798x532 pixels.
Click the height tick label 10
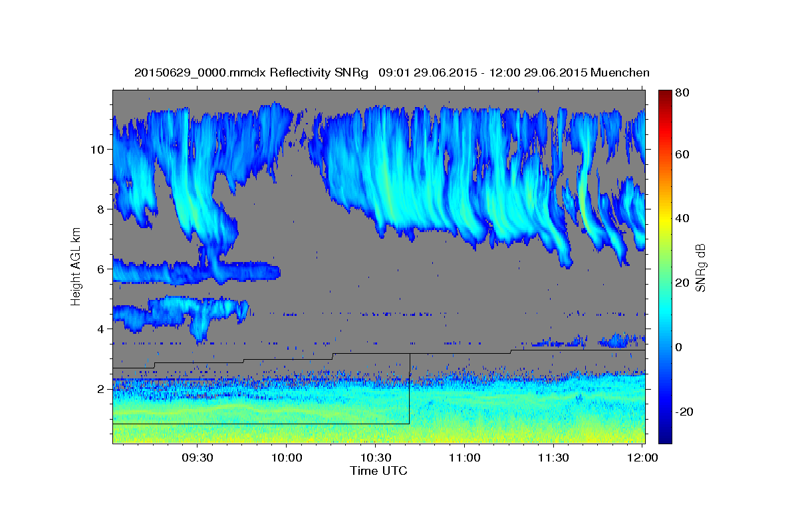click(x=96, y=149)
